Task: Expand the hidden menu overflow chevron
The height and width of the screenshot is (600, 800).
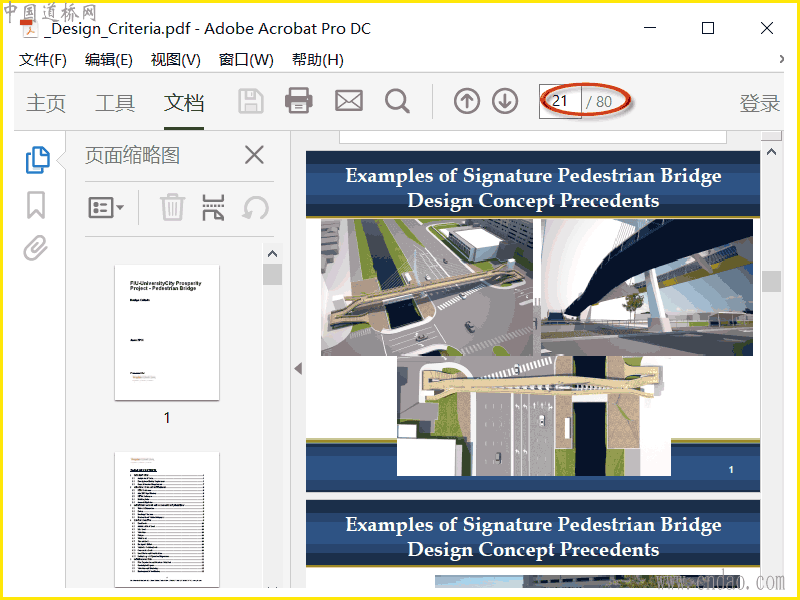Action: [x=781, y=59]
